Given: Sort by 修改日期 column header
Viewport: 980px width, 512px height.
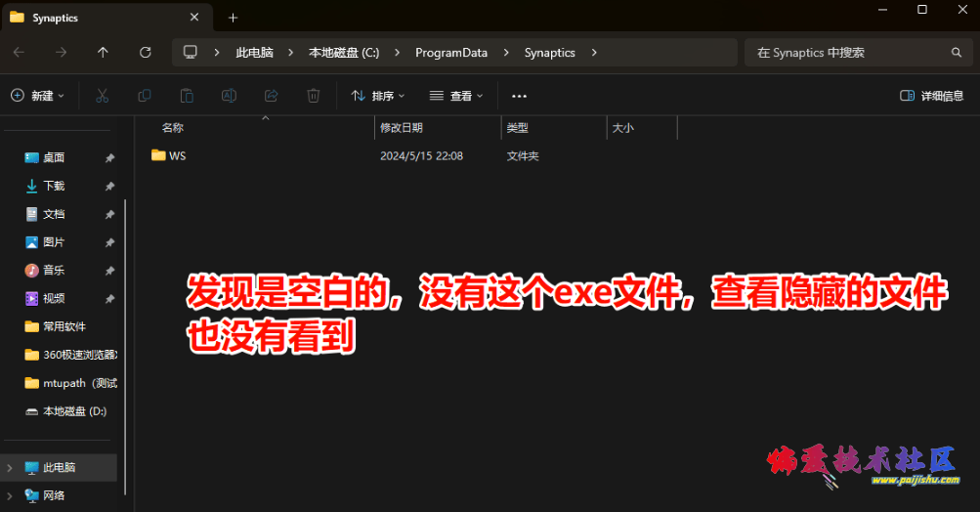Looking at the screenshot, I should point(402,128).
